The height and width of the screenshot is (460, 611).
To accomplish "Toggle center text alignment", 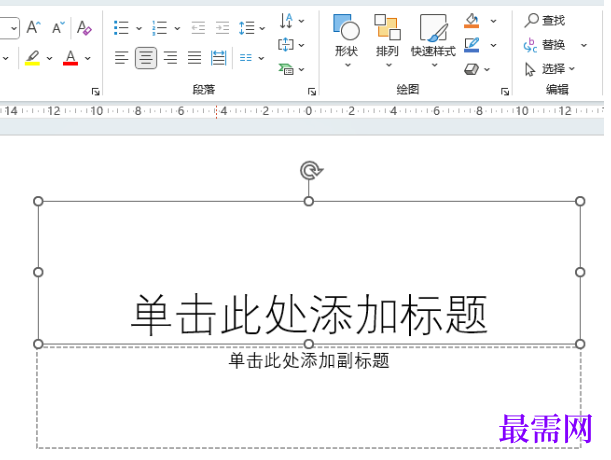I will click(x=146, y=58).
